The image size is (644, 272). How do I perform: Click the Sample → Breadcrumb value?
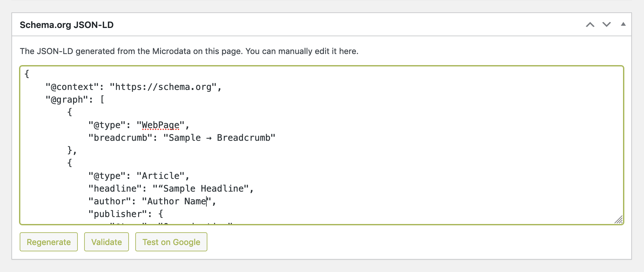tap(219, 138)
